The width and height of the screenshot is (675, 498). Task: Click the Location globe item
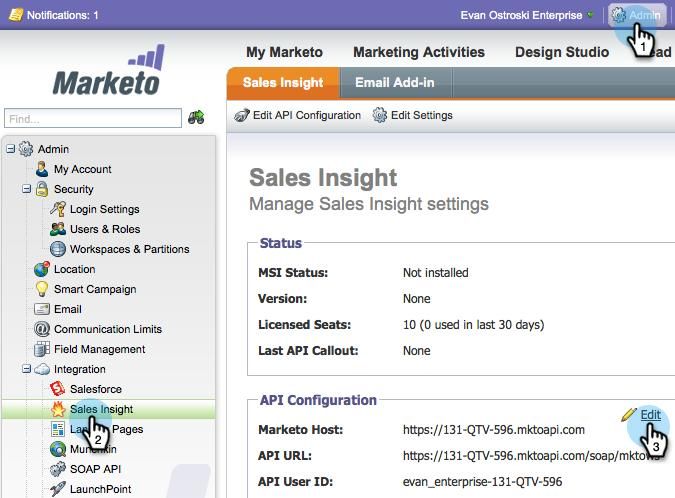coord(74,269)
